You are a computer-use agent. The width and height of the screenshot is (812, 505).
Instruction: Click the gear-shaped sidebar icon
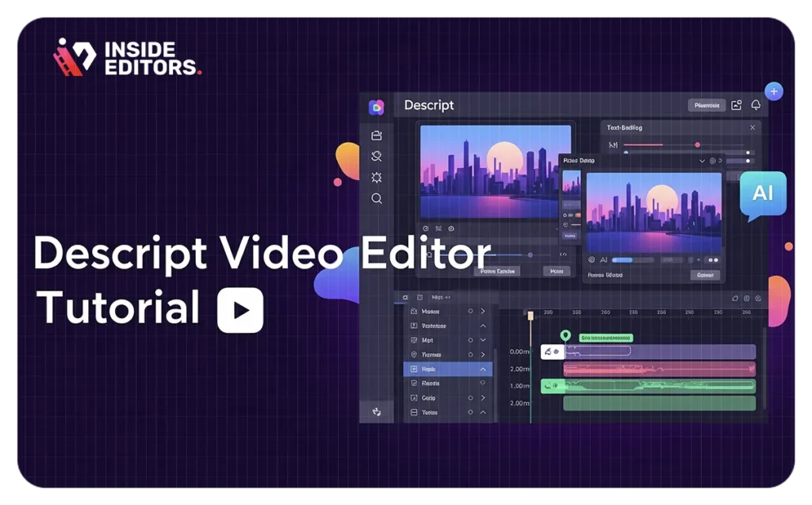(x=377, y=178)
